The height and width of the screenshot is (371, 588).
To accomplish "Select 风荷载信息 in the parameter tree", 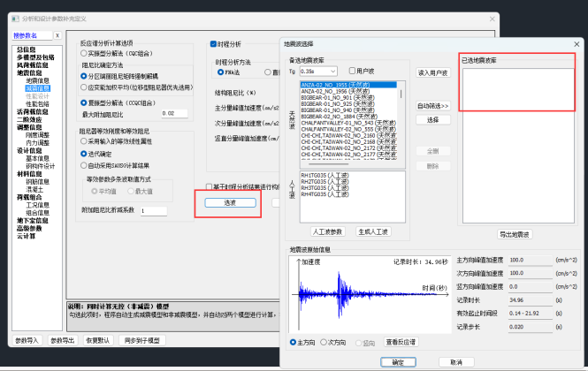I will [34, 65].
